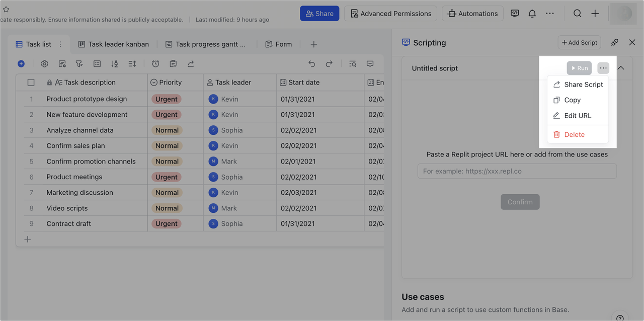Run the Untitled script
The width and height of the screenshot is (644, 321).
(579, 67)
